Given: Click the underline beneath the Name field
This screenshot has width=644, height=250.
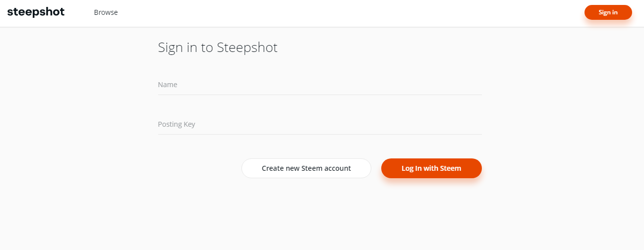Looking at the screenshot, I should coord(320,95).
